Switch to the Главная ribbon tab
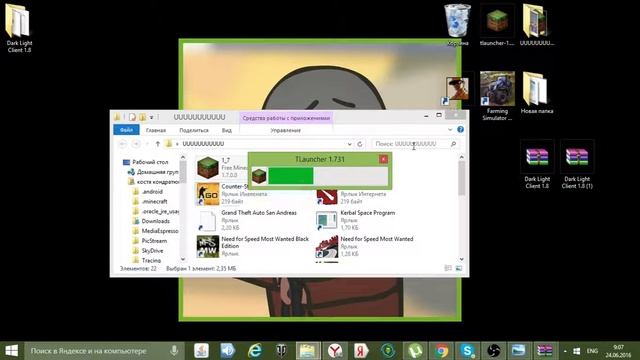The image size is (640, 360). 156,130
